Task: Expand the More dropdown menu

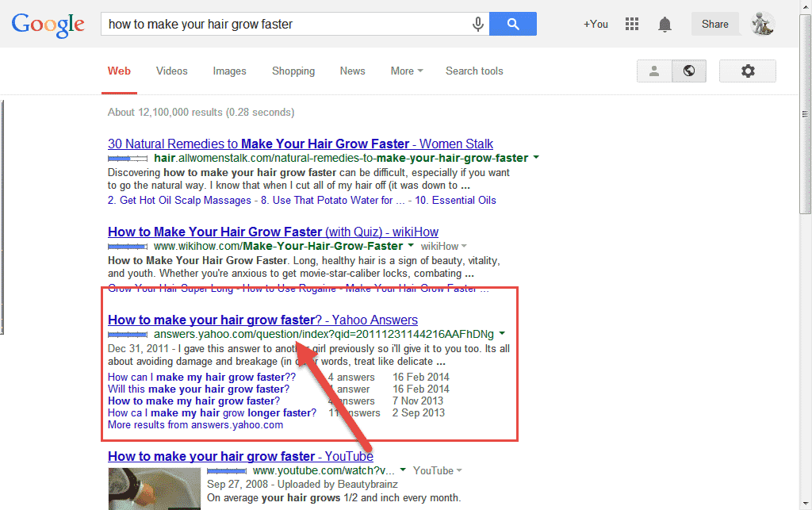Action: tap(407, 71)
